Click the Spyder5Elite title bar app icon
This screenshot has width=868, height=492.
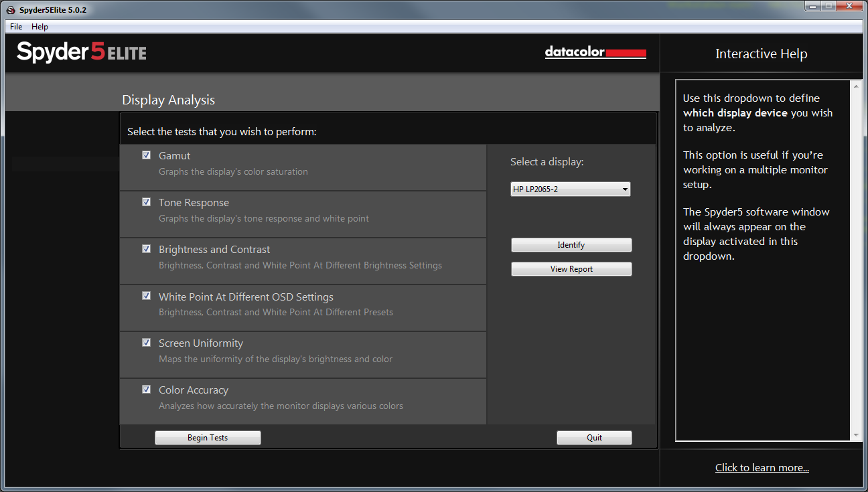pos(11,9)
